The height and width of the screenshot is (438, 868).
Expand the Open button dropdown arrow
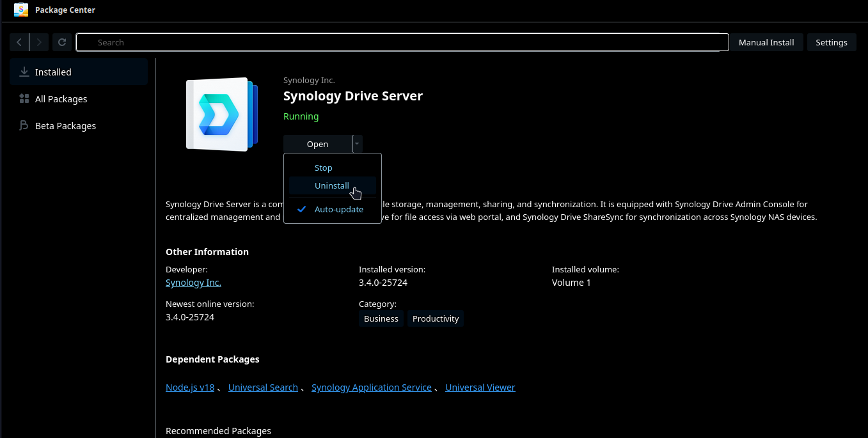(x=357, y=143)
